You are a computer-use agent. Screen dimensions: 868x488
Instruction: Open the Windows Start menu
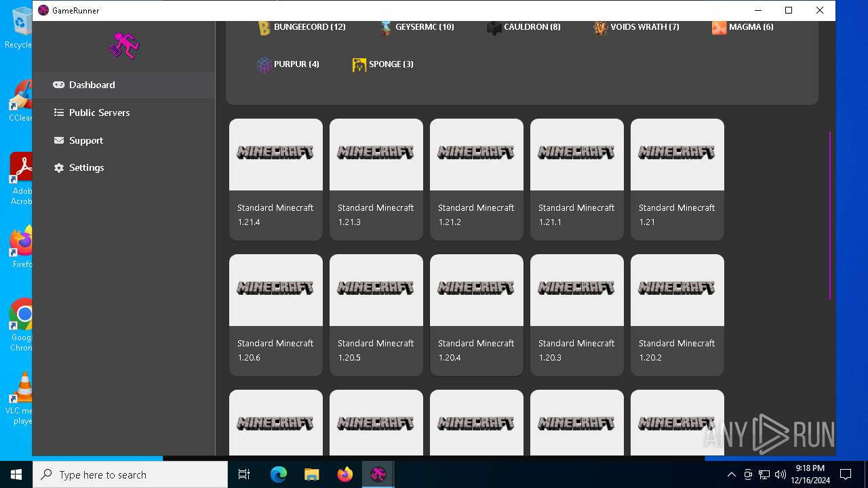(x=16, y=474)
